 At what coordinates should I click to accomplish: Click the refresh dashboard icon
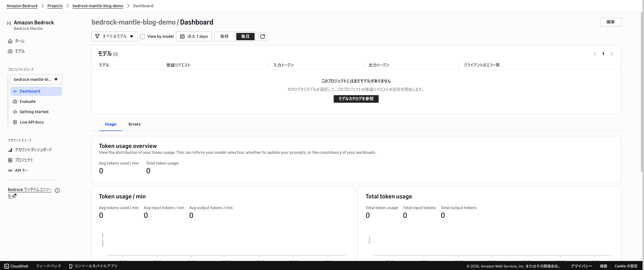[262, 36]
